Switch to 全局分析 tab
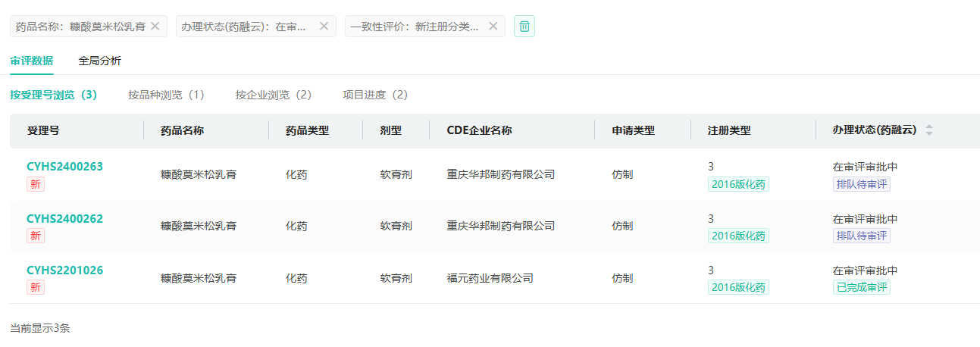This screenshot has height=347, width=980. click(x=99, y=61)
